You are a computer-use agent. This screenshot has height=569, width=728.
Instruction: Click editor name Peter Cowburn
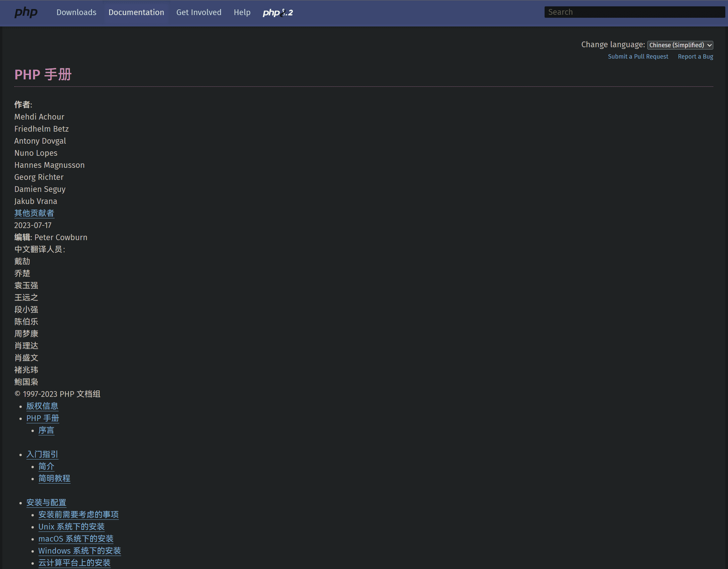(x=61, y=237)
